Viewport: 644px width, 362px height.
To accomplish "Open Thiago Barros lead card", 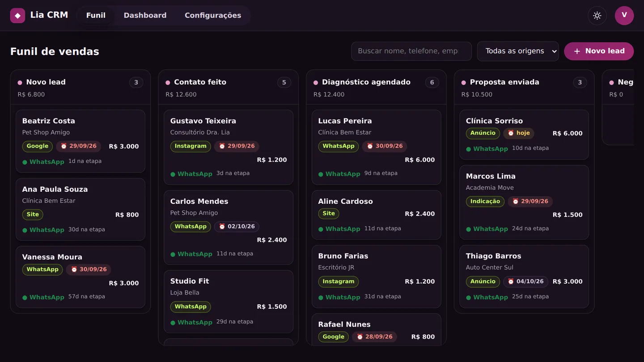I will [524, 277].
